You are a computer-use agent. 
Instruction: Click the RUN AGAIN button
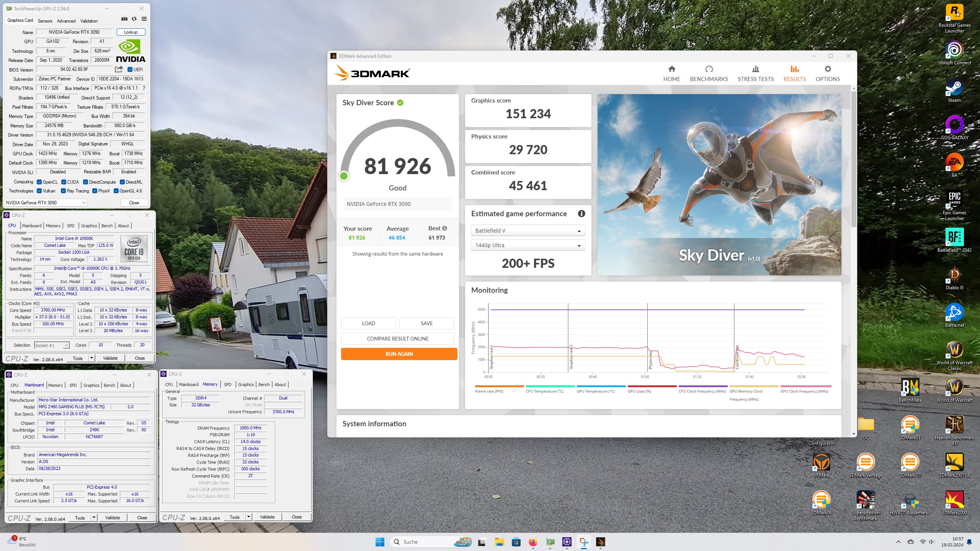coord(399,354)
